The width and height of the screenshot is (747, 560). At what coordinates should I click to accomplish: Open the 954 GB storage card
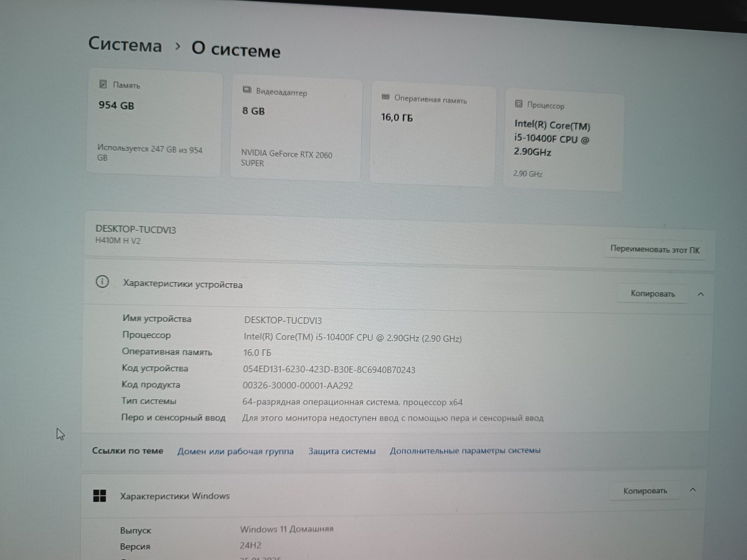pyautogui.click(x=154, y=122)
